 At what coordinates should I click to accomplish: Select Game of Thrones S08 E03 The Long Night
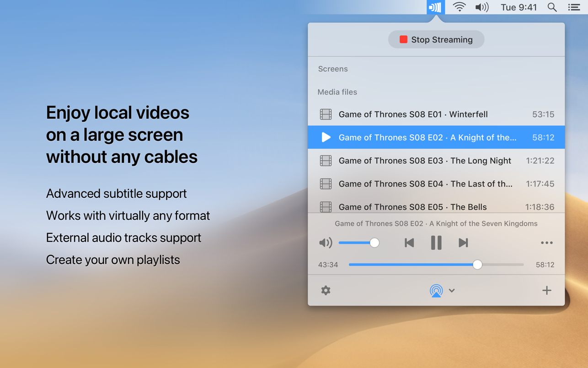436,160
